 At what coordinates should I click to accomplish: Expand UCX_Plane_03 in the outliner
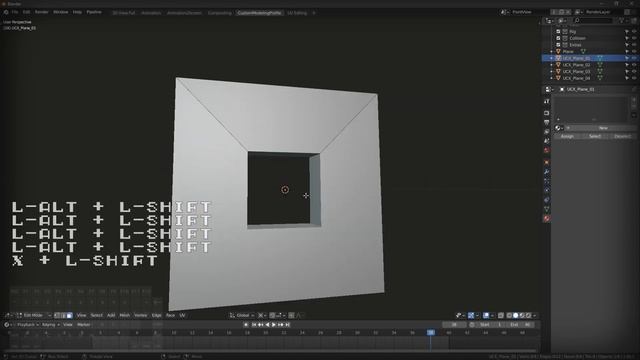551,71
